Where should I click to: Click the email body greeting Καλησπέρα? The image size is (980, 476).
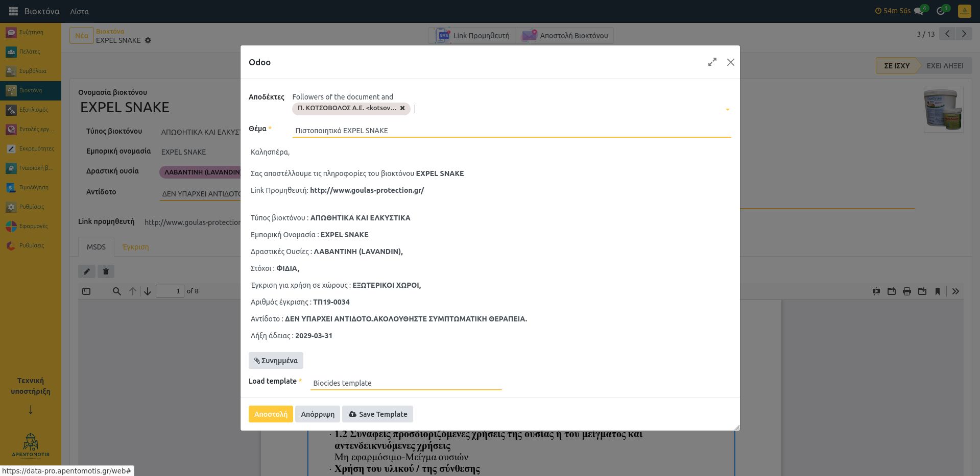[270, 152]
